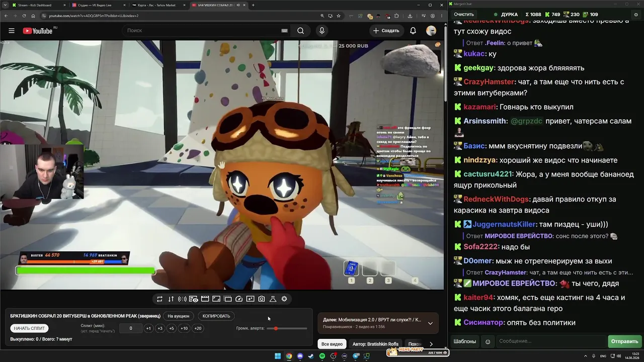644x362 pixels.
Task: Click kaiter94's username in chat
Action: [478, 298]
